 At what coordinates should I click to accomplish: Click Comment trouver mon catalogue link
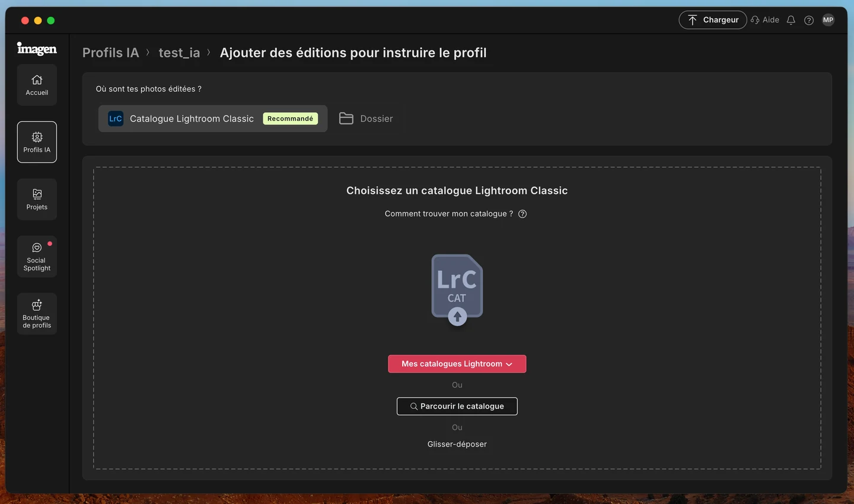click(449, 213)
